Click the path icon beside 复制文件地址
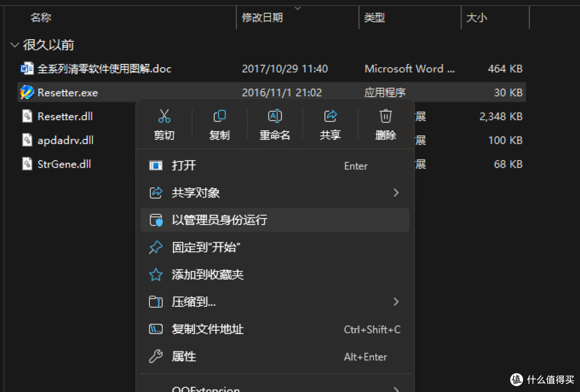Screen dimensions: 580x392 coord(156,329)
